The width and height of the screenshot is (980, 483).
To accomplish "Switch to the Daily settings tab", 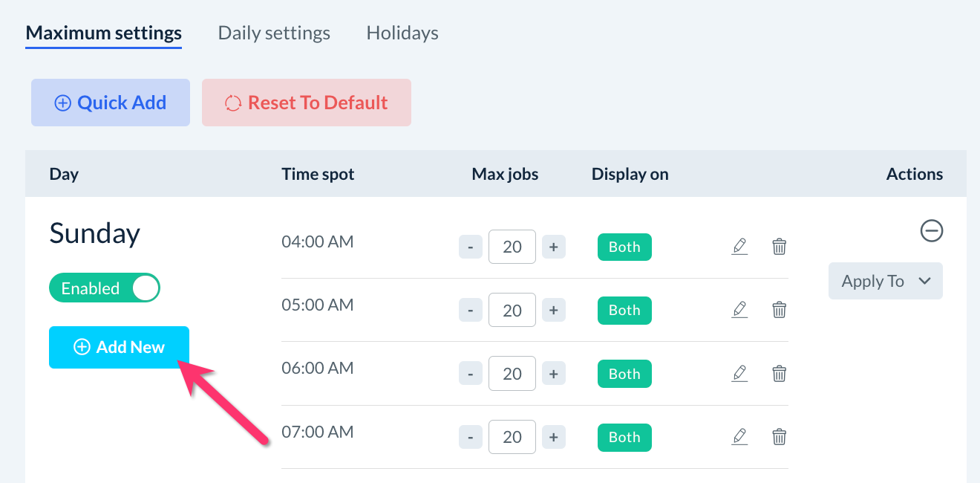I will click(274, 33).
